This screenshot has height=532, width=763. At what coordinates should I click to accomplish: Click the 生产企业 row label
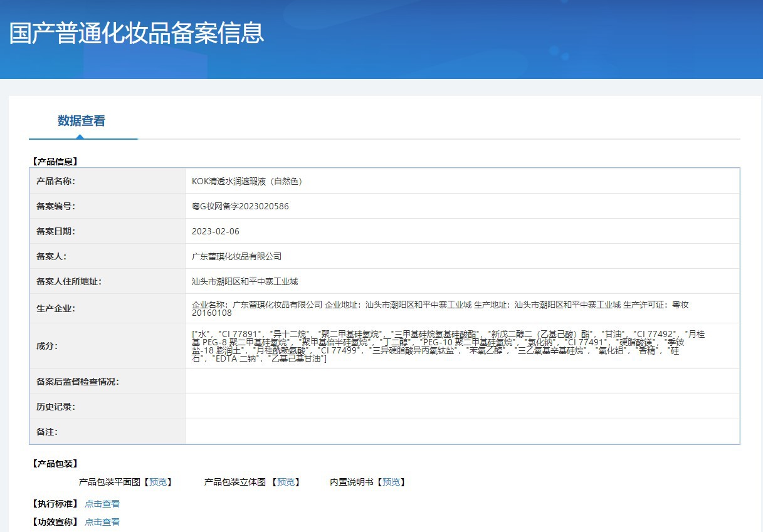click(x=56, y=308)
